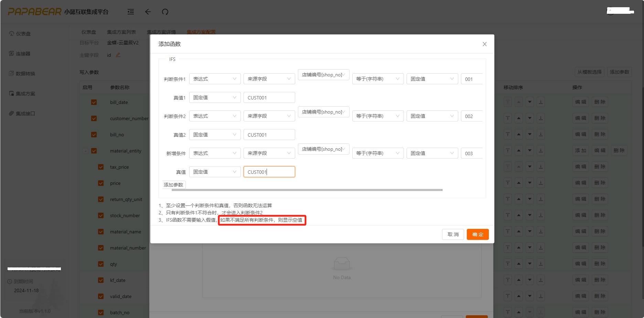Click move-to-top icon in bill_date row
Screen dimensions: 644x318
[508, 102]
